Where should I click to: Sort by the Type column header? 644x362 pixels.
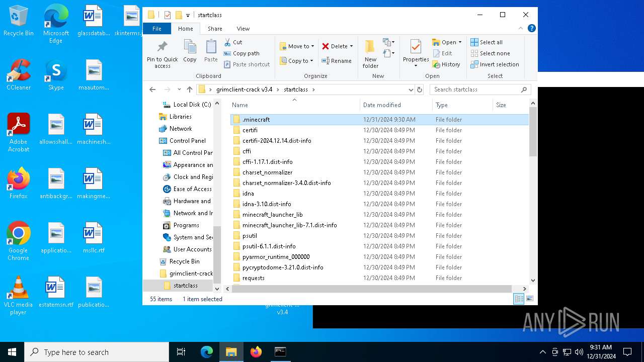pos(462,105)
